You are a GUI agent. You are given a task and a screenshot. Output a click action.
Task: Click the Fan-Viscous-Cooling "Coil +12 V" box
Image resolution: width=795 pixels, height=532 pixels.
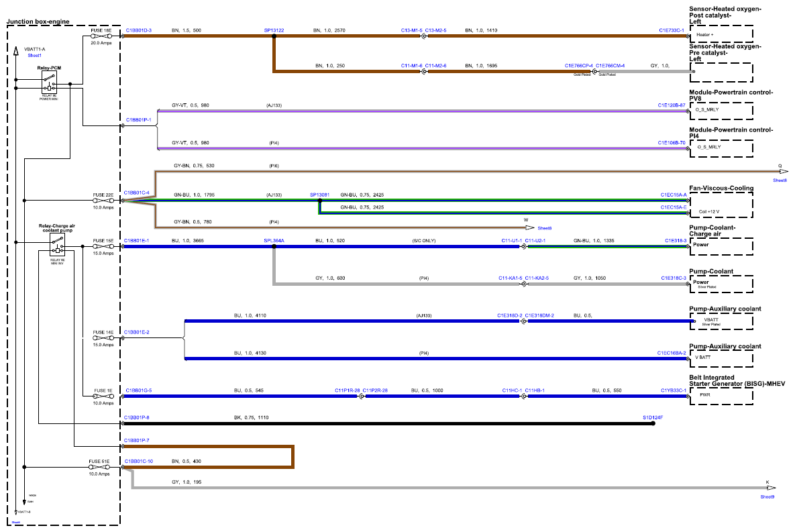click(721, 205)
